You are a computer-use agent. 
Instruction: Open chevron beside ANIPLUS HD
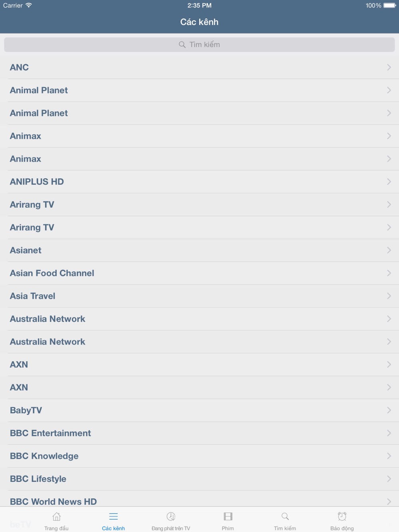(x=389, y=182)
